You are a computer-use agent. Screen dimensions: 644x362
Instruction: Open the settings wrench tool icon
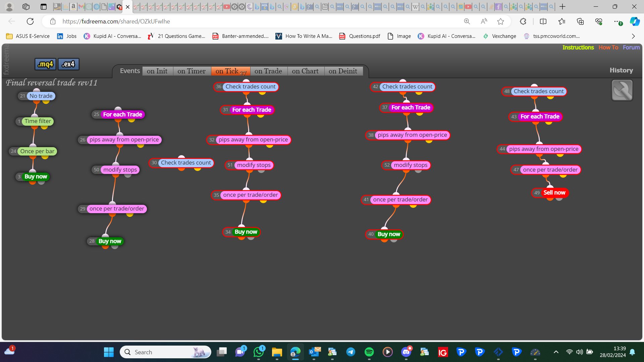(622, 90)
